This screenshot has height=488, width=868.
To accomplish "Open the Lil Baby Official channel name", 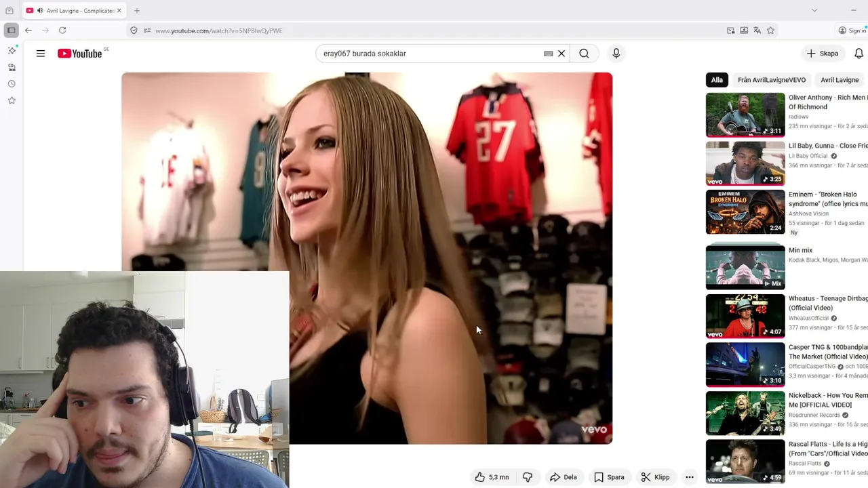I will pos(808,156).
